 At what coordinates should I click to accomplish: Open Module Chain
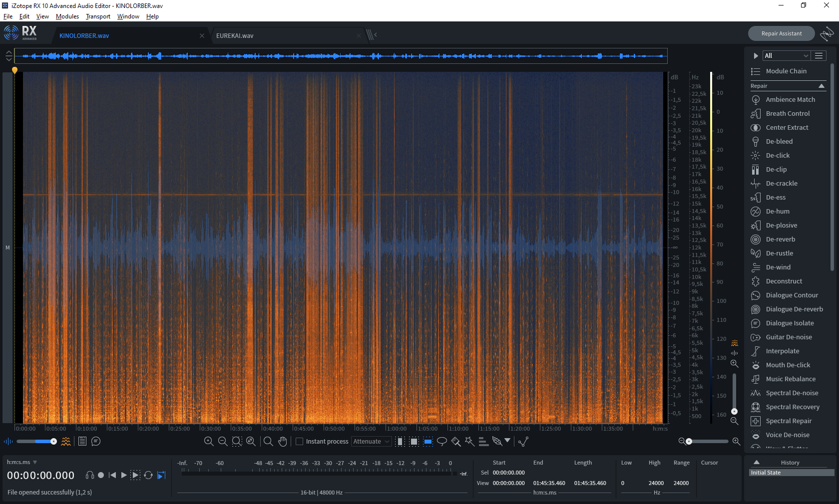786,71
